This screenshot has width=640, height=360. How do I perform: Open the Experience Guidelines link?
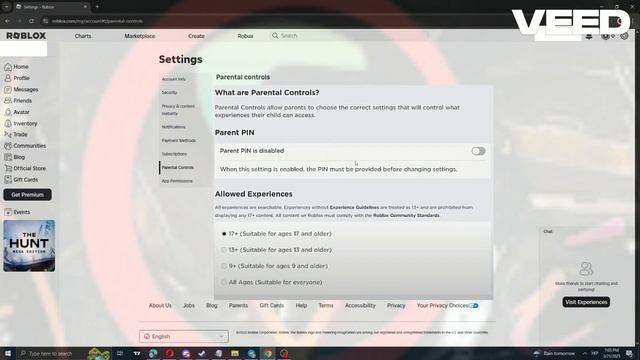(x=354, y=207)
